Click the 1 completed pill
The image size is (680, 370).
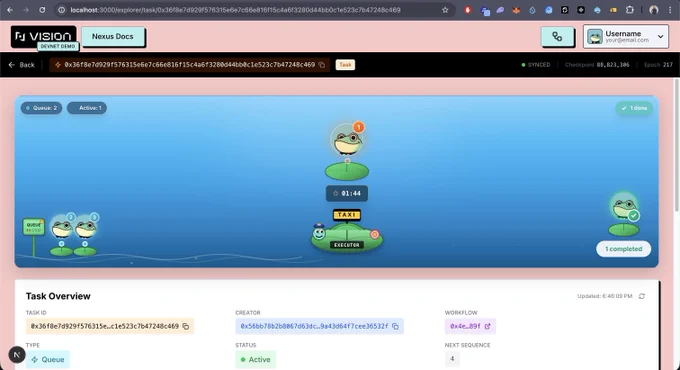624,249
